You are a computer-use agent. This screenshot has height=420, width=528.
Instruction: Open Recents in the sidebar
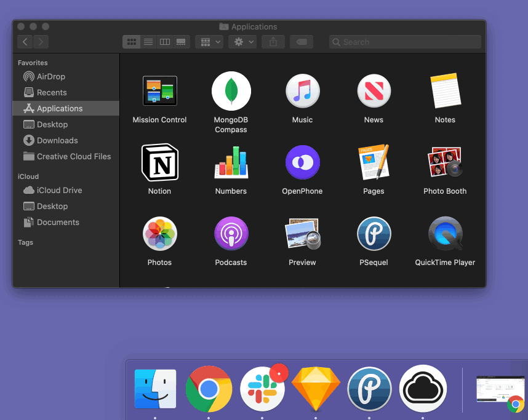pyautogui.click(x=66, y=92)
